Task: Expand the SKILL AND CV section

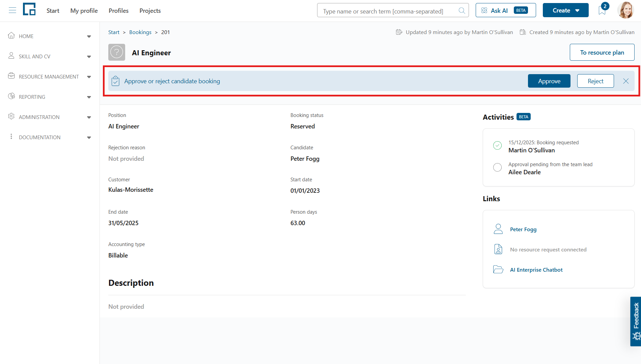Action: pyautogui.click(x=89, y=57)
